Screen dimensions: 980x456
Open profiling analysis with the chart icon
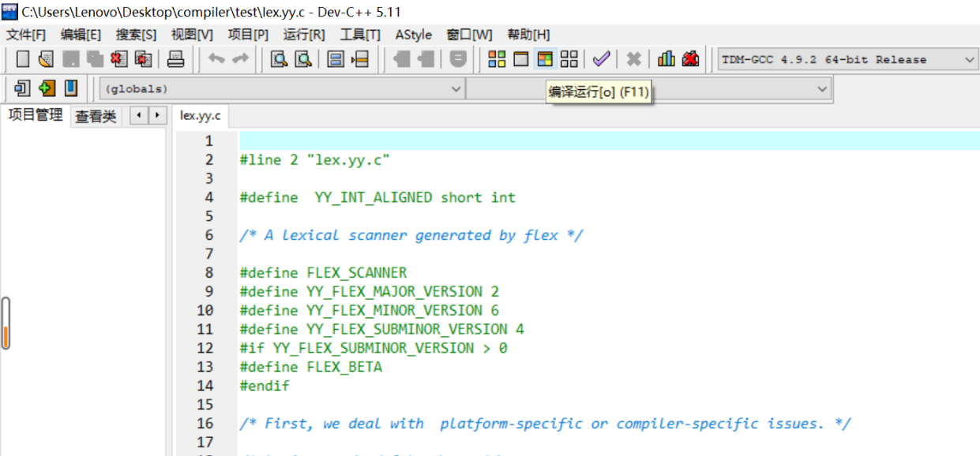666,58
